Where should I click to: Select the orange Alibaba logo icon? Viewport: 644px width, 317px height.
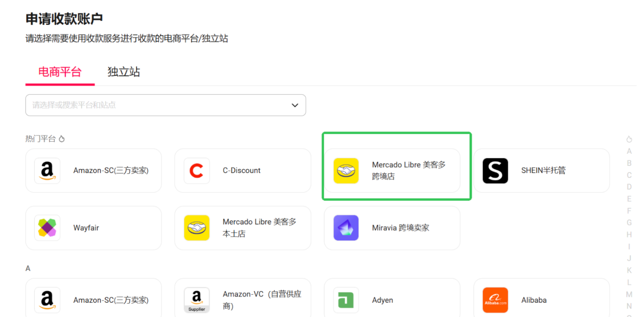(x=495, y=300)
